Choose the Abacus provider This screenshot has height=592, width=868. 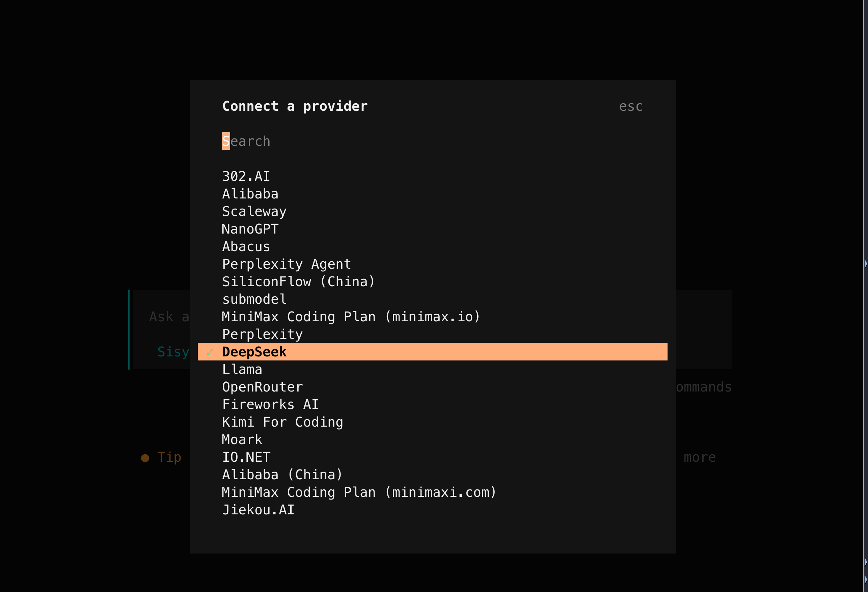[246, 246]
